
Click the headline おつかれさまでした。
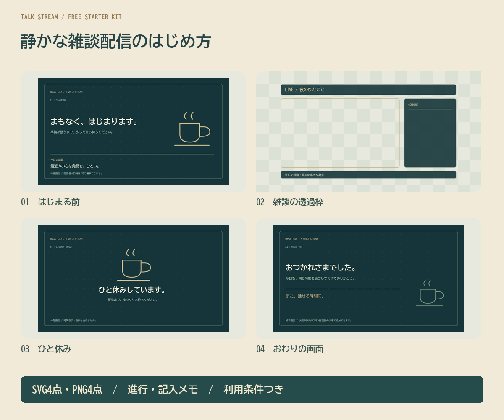coord(321,268)
